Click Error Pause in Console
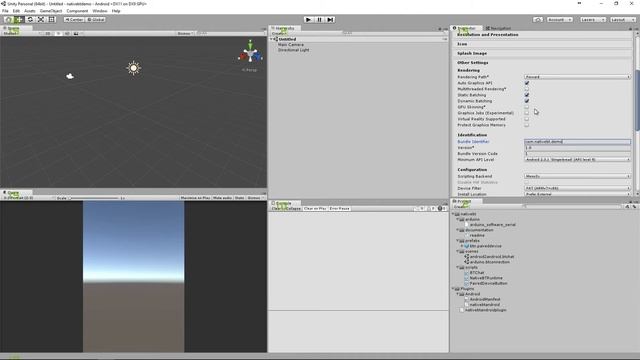 click(x=340, y=209)
